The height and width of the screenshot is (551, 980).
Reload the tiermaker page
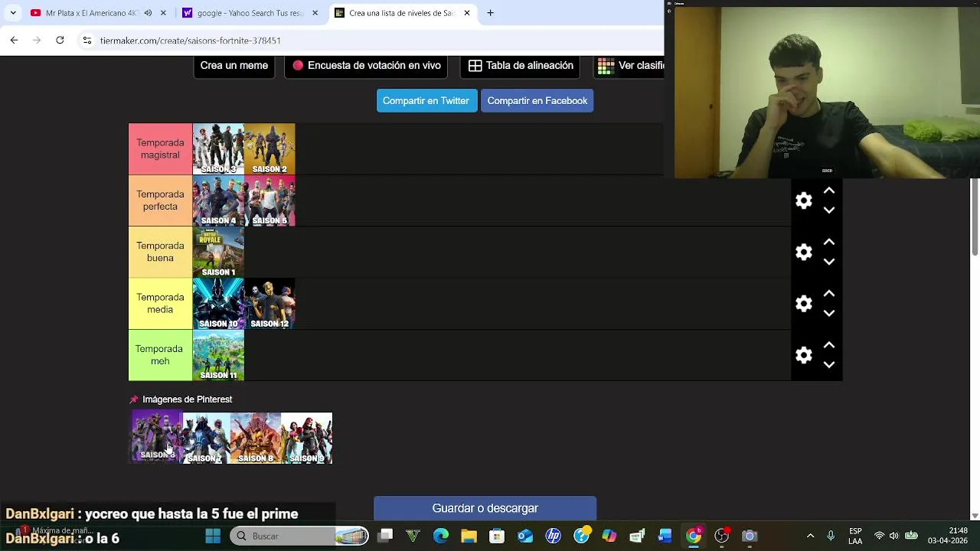(60, 41)
